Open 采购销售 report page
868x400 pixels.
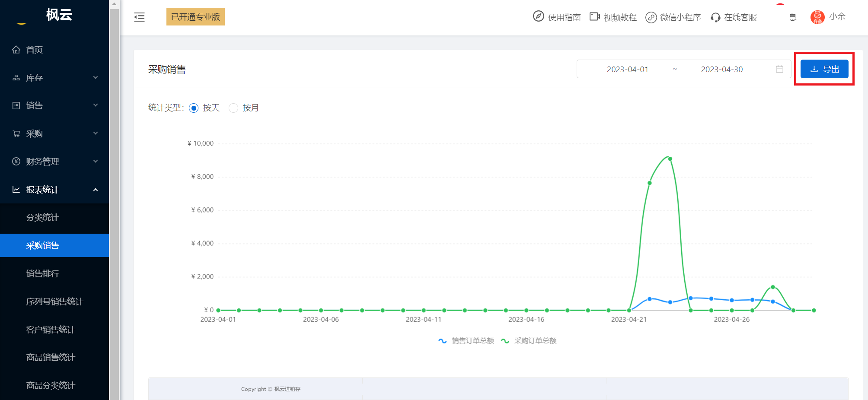(x=54, y=245)
